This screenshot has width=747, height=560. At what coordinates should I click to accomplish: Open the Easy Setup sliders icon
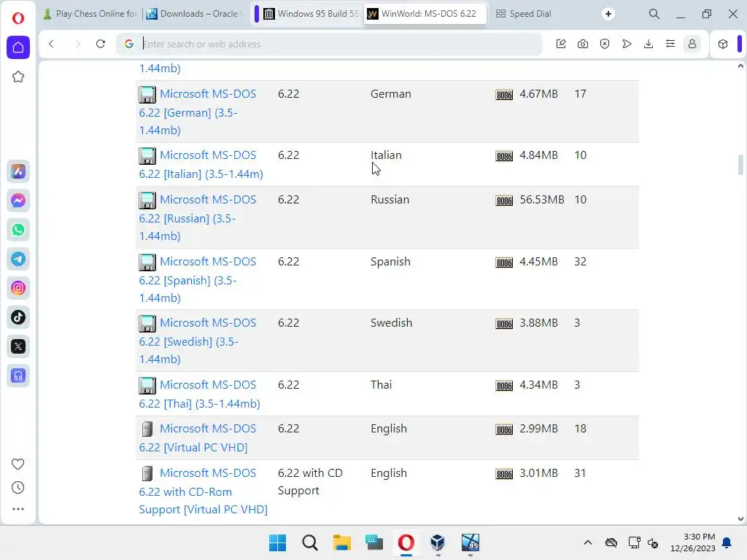[670, 44]
